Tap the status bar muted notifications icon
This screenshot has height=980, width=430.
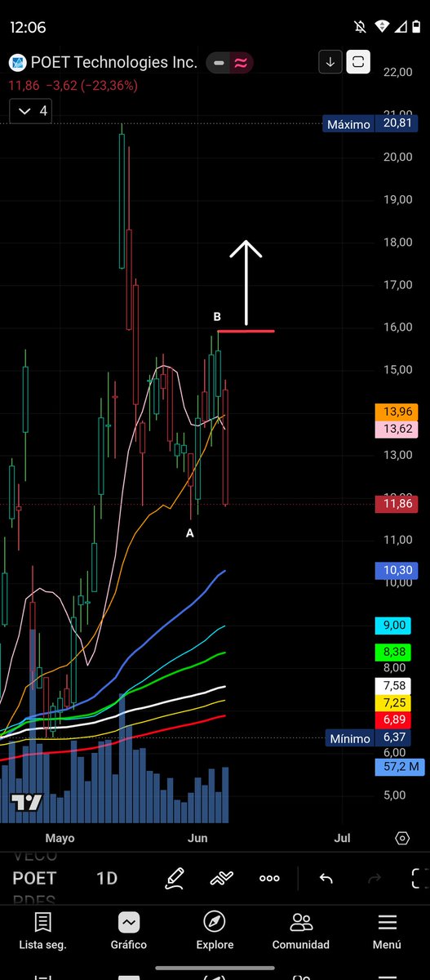coord(361,27)
